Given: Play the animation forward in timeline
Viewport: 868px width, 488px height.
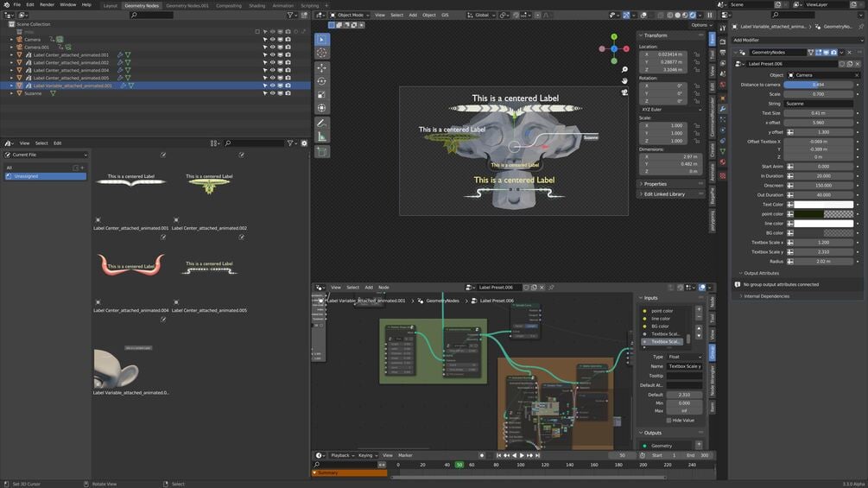Looking at the screenshot, I should point(522,455).
